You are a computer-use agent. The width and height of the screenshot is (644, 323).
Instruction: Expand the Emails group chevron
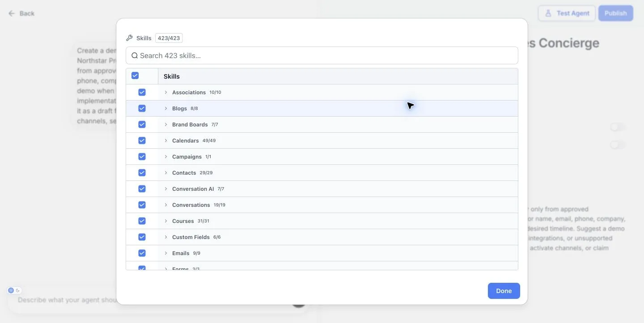(166, 253)
